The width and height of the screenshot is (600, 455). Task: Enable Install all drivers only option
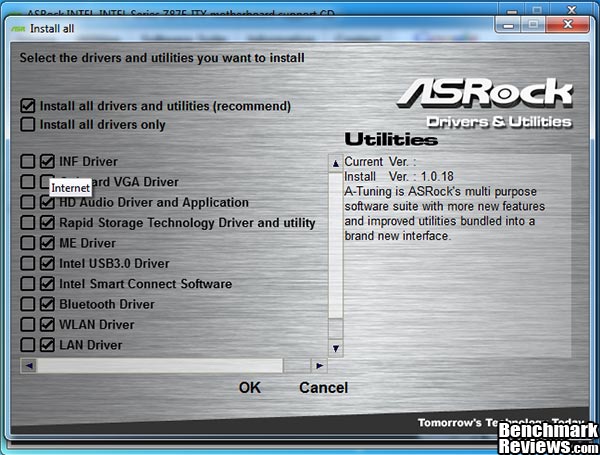click(28, 125)
